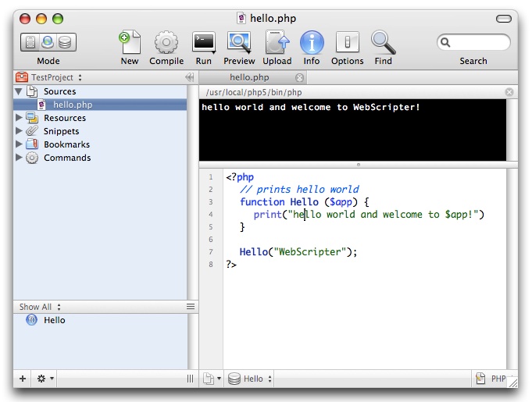Click the sidebar resize grip bars

191,379
